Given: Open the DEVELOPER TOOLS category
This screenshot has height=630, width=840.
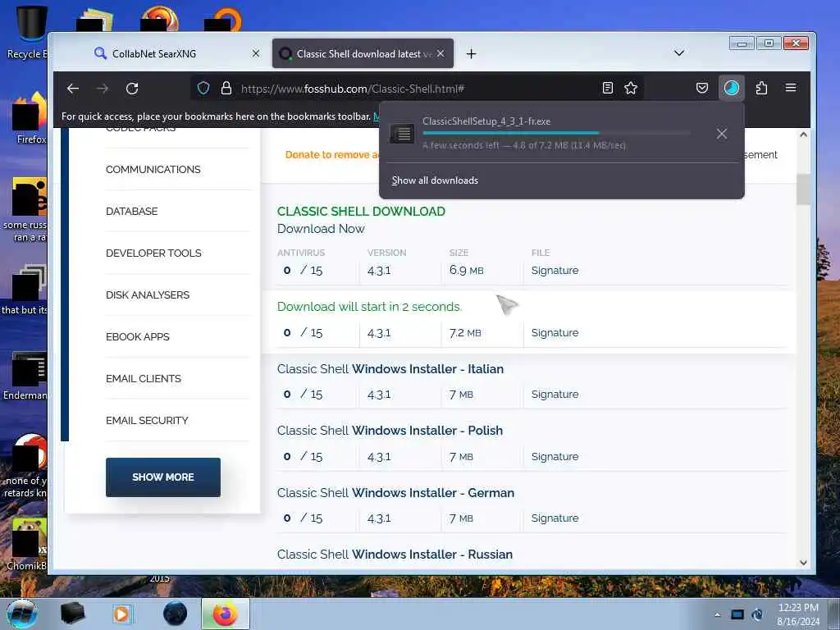Looking at the screenshot, I should coord(153,253).
